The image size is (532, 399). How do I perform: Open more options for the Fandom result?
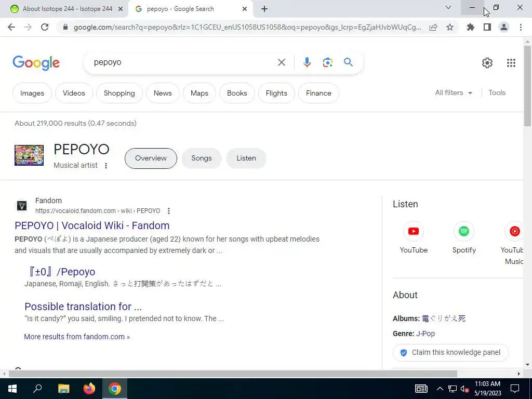click(x=169, y=211)
